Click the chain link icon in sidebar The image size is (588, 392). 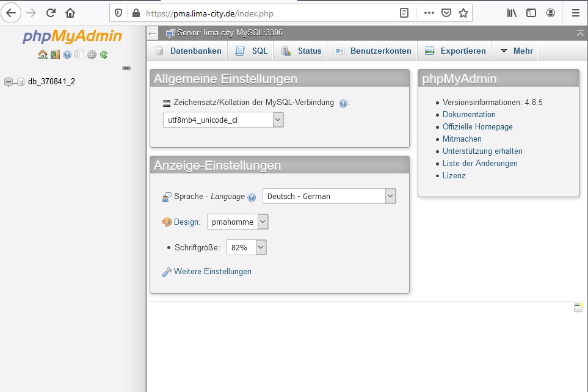coord(126,68)
